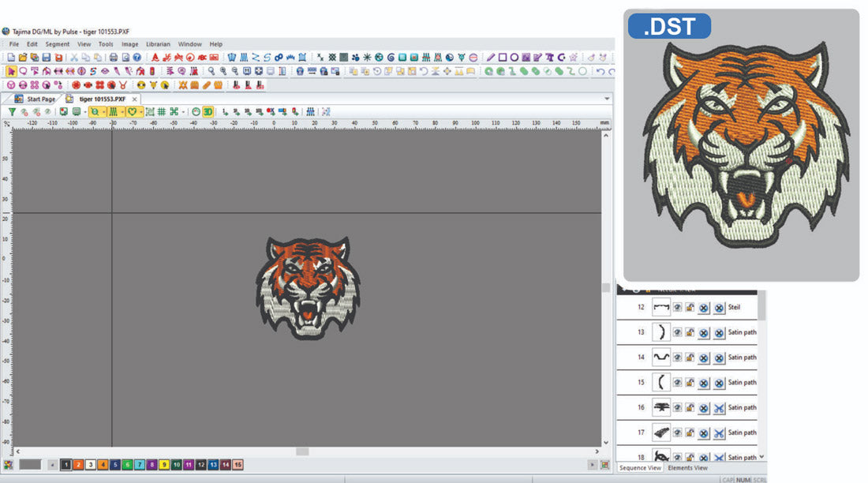The width and height of the screenshot is (868, 483).
Task: Hide segment 12 using its eye icon
Action: pos(679,307)
